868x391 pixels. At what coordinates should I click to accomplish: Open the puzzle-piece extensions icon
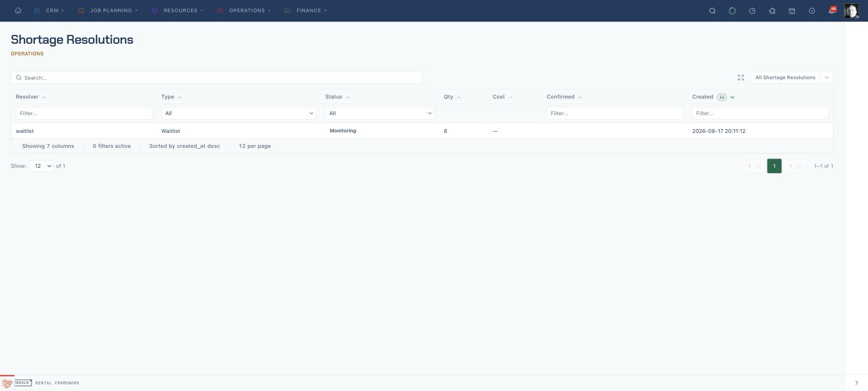coord(772,11)
